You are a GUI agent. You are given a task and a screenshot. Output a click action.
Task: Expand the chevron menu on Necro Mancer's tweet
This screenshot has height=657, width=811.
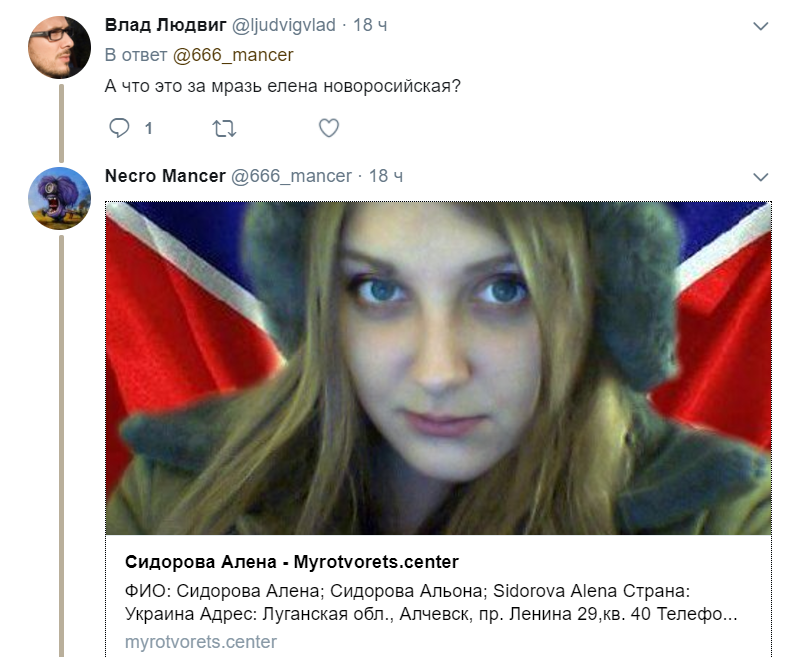(x=761, y=177)
